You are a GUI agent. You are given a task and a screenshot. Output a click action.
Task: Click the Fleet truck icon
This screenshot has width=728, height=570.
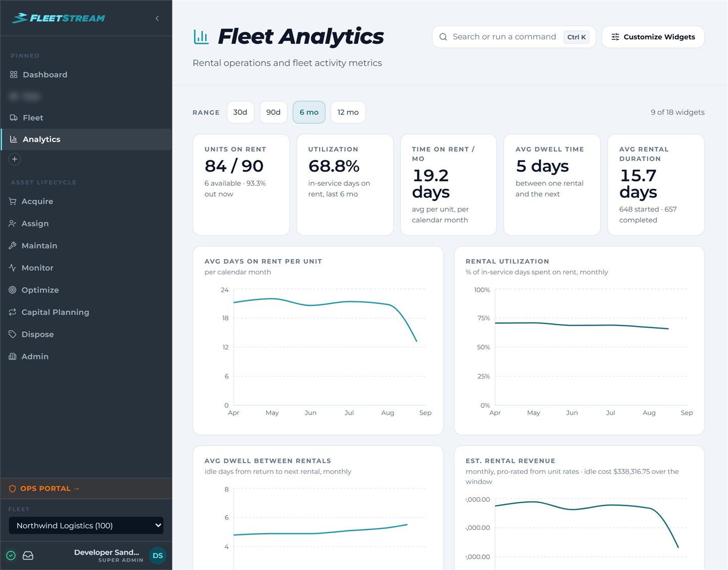(14, 118)
